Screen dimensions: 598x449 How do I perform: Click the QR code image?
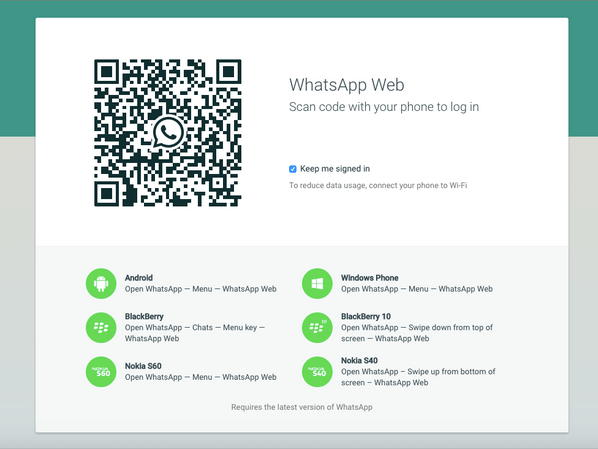tap(168, 133)
